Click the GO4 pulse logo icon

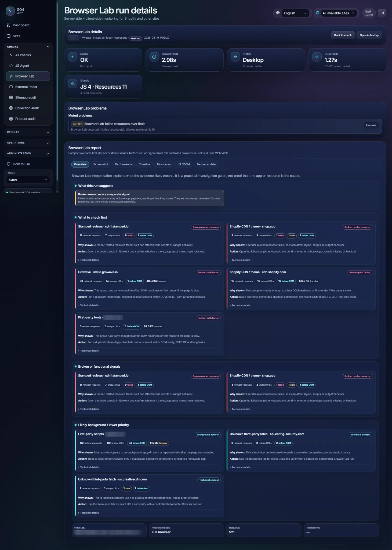click(x=10, y=11)
